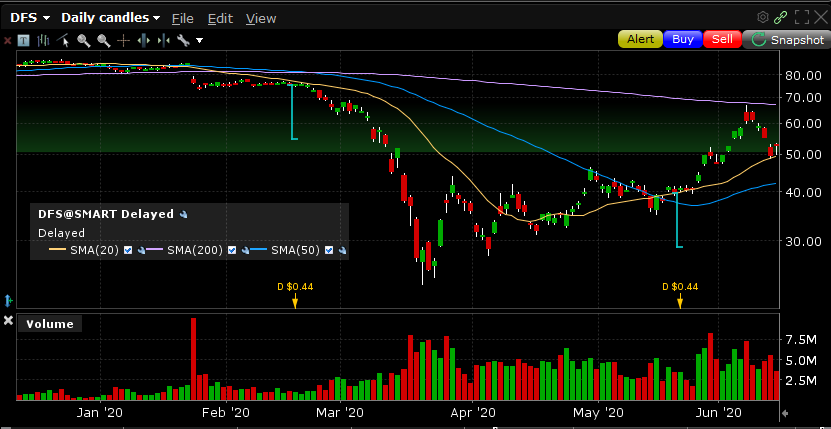Click the February cyan bracket annotation
The height and width of the screenshot is (429, 831).
(x=294, y=112)
